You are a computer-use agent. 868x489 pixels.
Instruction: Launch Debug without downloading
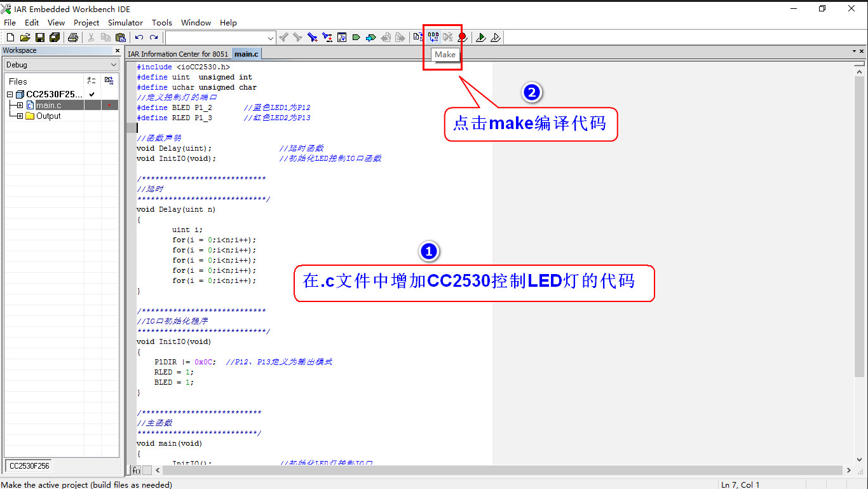(496, 38)
